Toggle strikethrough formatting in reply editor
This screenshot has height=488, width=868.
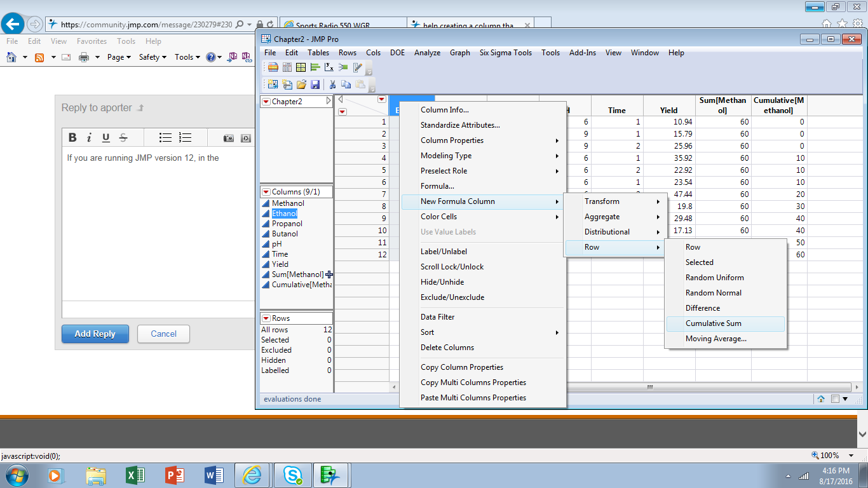point(123,138)
